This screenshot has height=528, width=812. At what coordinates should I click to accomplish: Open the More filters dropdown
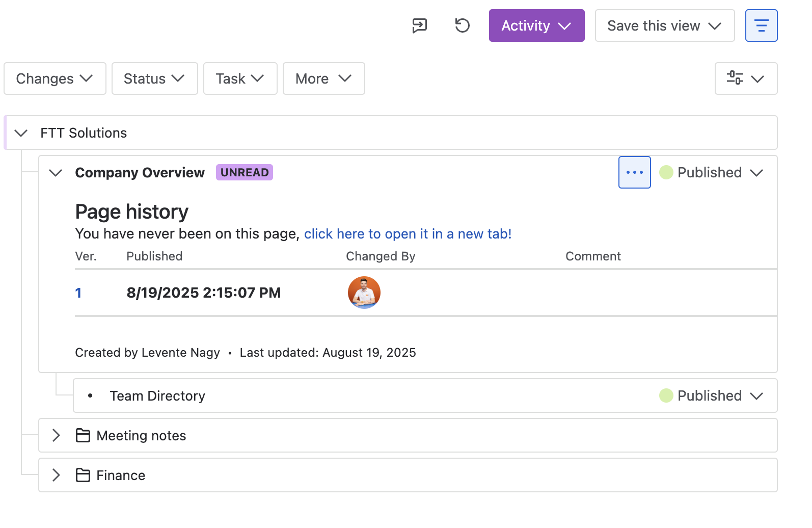tap(323, 78)
